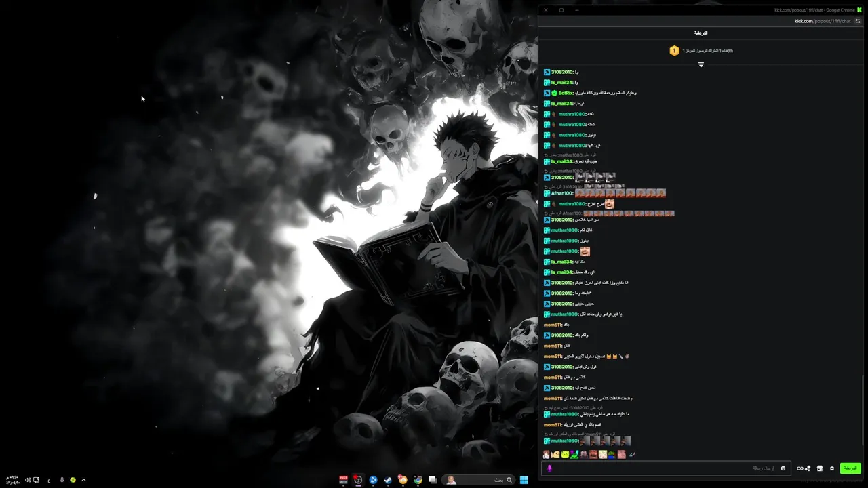This screenshot has width=868, height=488.
Task: Click the taskbar search box بحث
Action: pyautogui.click(x=478, y=480)
